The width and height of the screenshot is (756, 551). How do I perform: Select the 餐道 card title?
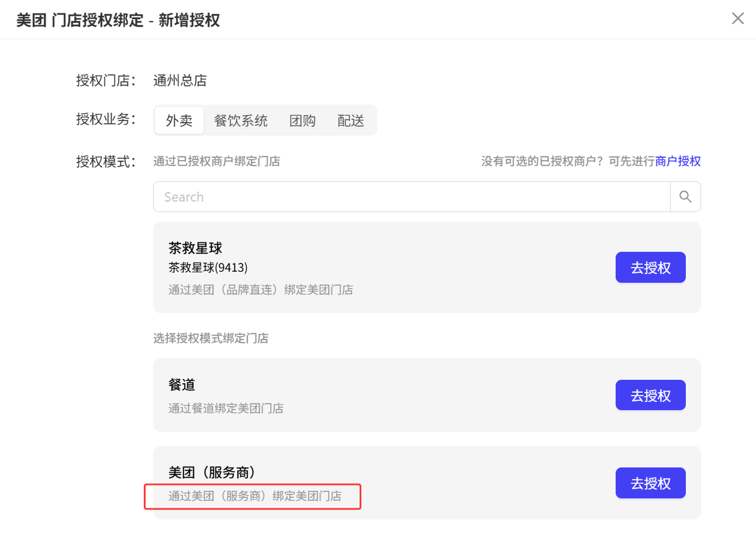182,385
